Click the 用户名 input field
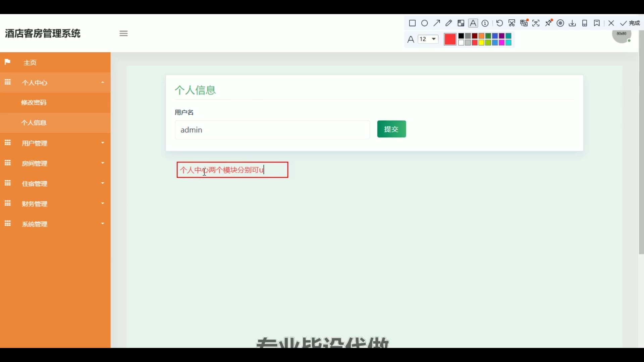Screen dimensions: 644x362 click(x=272, y=130)
